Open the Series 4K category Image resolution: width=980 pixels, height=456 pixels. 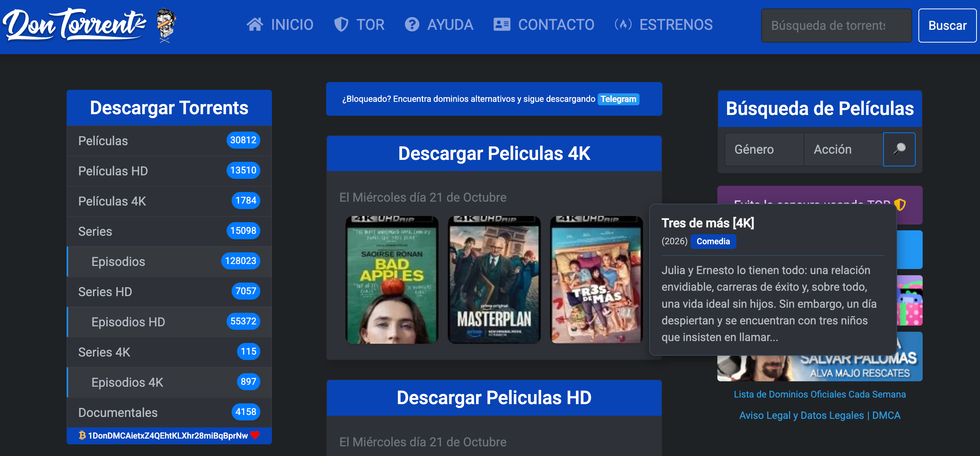pos(169,352)
